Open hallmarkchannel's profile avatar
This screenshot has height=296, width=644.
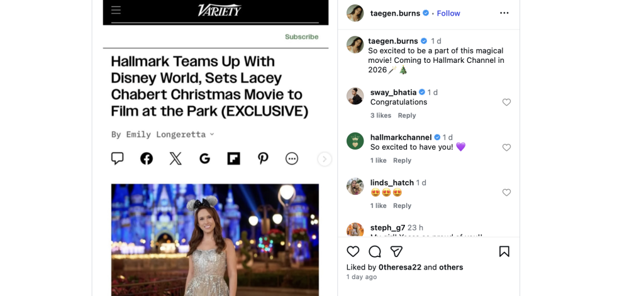click(355, 141)
